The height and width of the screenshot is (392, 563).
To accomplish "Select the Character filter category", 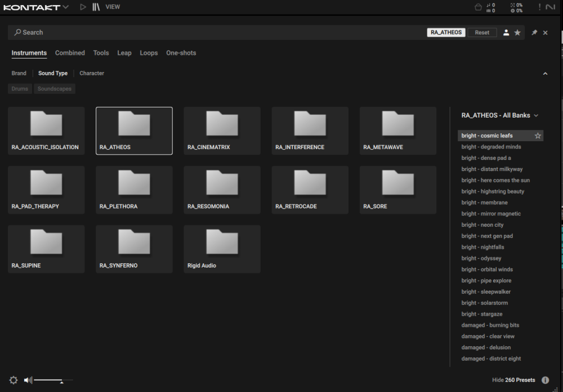I will pos(92,73).
